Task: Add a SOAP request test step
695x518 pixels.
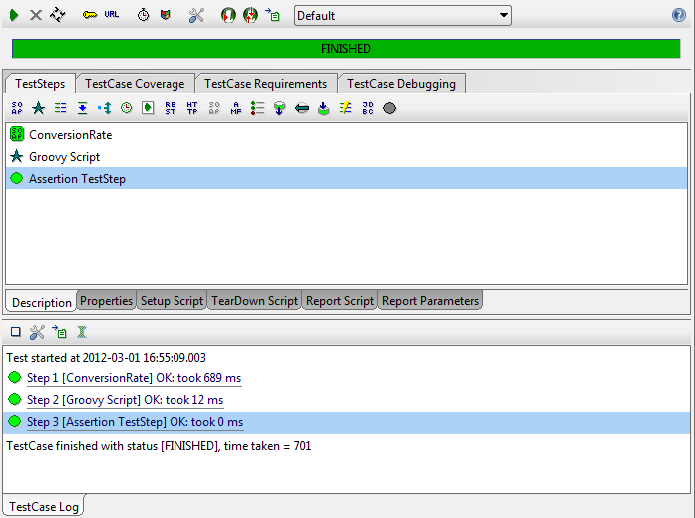Action: pos(17,108)
